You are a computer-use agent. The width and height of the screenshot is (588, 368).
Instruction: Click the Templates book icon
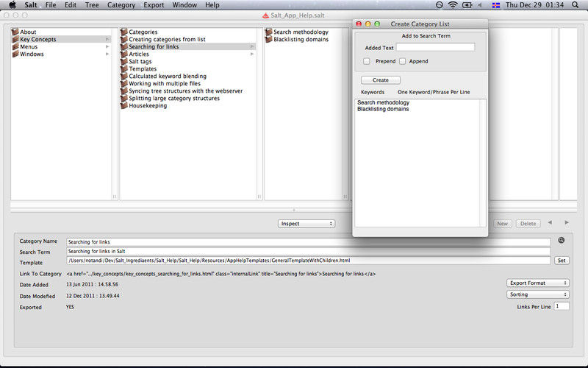pos(123,68)
